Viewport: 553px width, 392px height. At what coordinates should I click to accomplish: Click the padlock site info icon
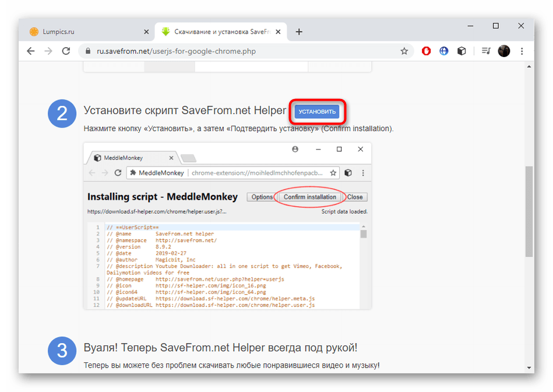pos(88,51)
